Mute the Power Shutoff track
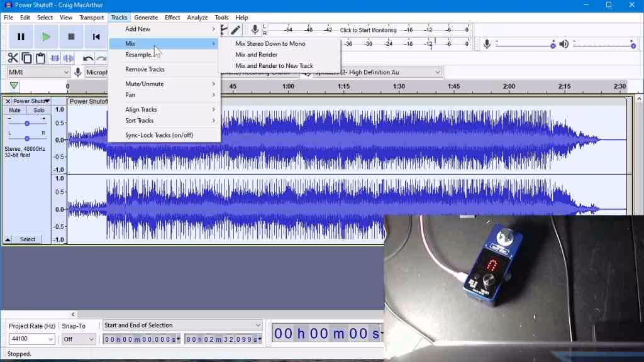Screen dimensions: 644x362 (x=15, y=111)
